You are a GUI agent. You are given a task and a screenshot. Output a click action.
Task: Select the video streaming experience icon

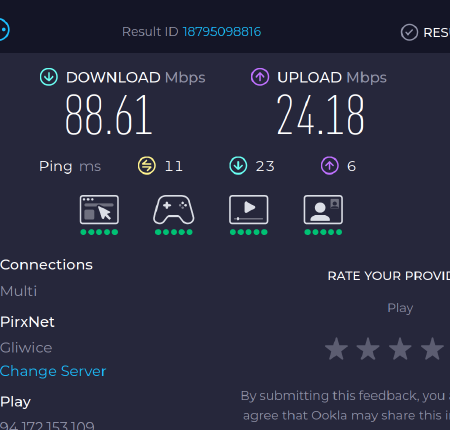click(249, 210)
